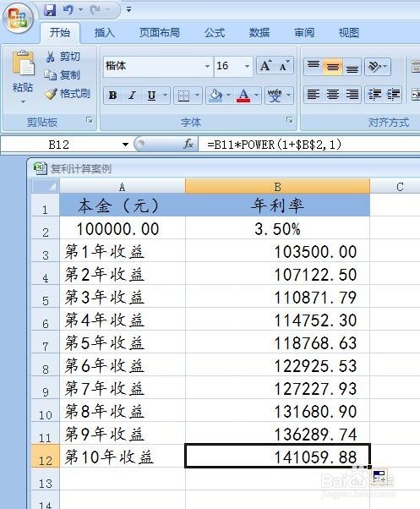Viewport: 420px width, 509px height.
Task: Switch to the 开始 (Home) ribbon tab
Action: click(x=60, y=32)
